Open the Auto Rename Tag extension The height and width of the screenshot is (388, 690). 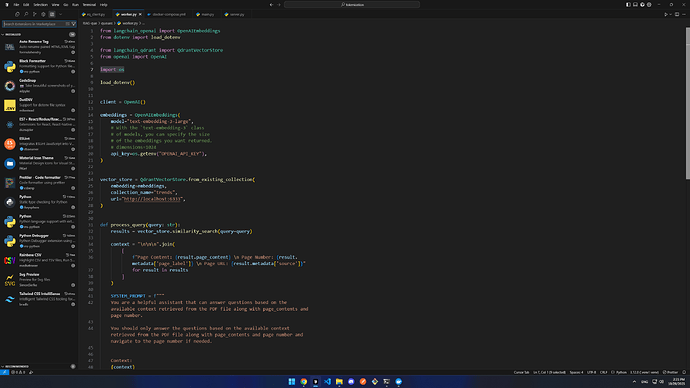coord(39,47)
